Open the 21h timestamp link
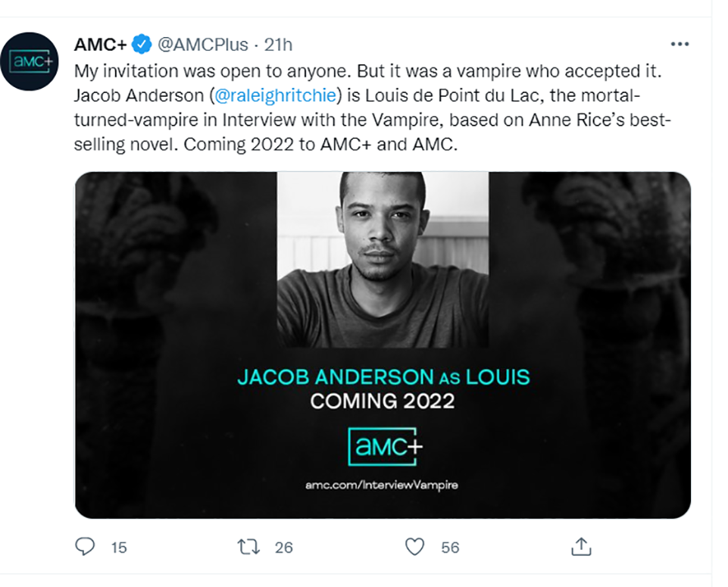This screenshot has height=587, width=728. pos(278,45)
